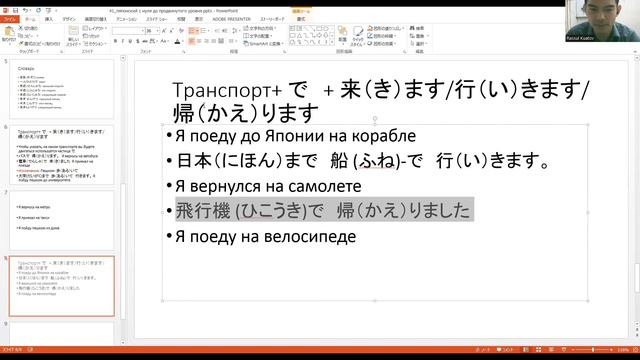Select slide thumbnail with three short bullets

tap(62, 220)
